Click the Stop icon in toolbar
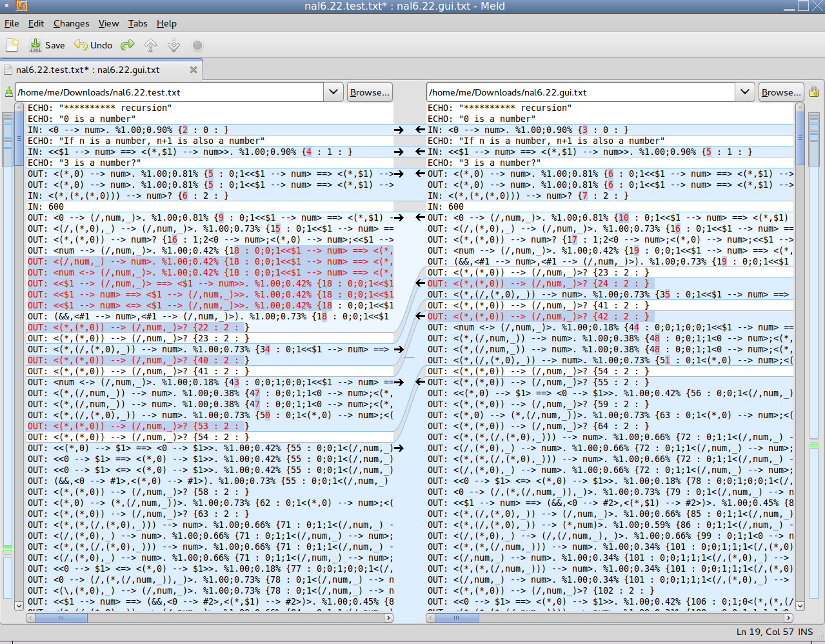 click(x=197, y=45)
